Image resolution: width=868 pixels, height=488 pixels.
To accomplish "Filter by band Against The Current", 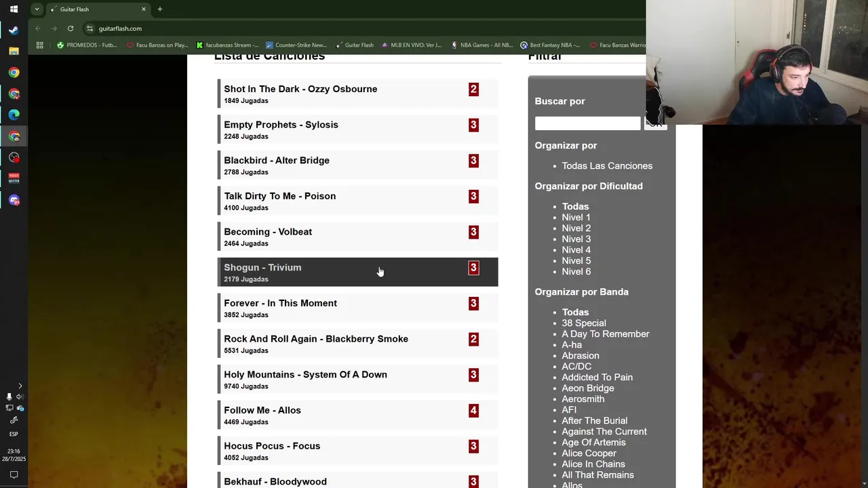I will [604, 431].
